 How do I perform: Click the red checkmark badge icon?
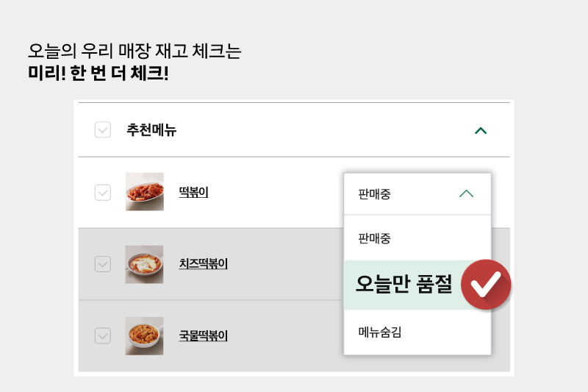[486, 285]
